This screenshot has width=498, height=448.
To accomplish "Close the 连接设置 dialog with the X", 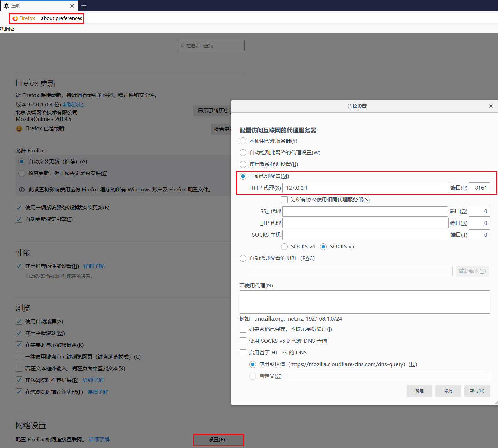I will (491, 106).
